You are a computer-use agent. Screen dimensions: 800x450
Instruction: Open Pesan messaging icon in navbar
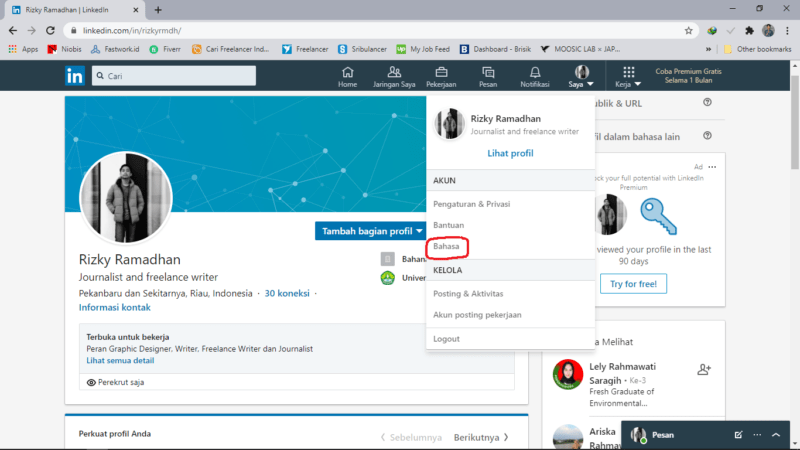(488, 77)
